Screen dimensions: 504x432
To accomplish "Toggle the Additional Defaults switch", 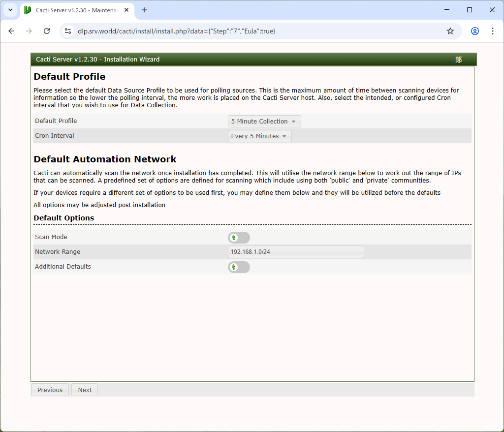I will click(239, 267).
